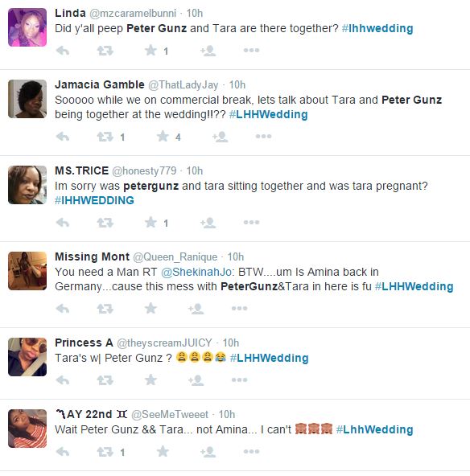The width and height of the screenshot is (470, 476).
Task: Expand the ellipsis menu on MS.TRICE's tweet
Action: pyautogui.click(x=252, y=223)
